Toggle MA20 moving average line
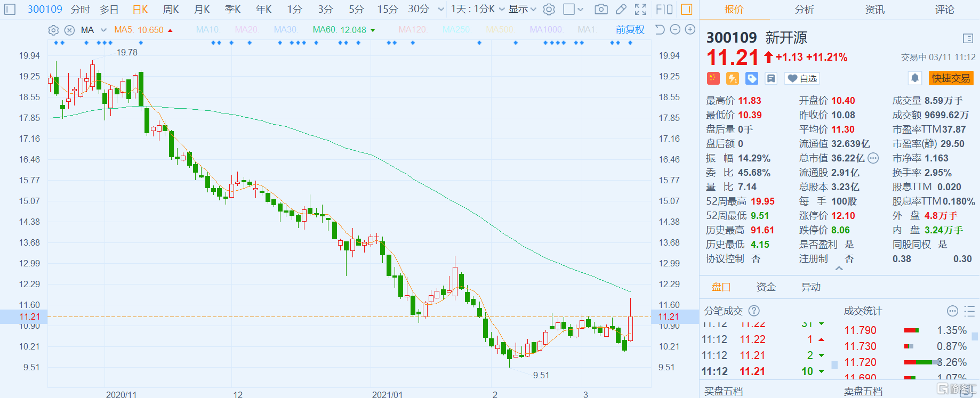The width and height of the screenshot is (980, 398). (247, 30)
